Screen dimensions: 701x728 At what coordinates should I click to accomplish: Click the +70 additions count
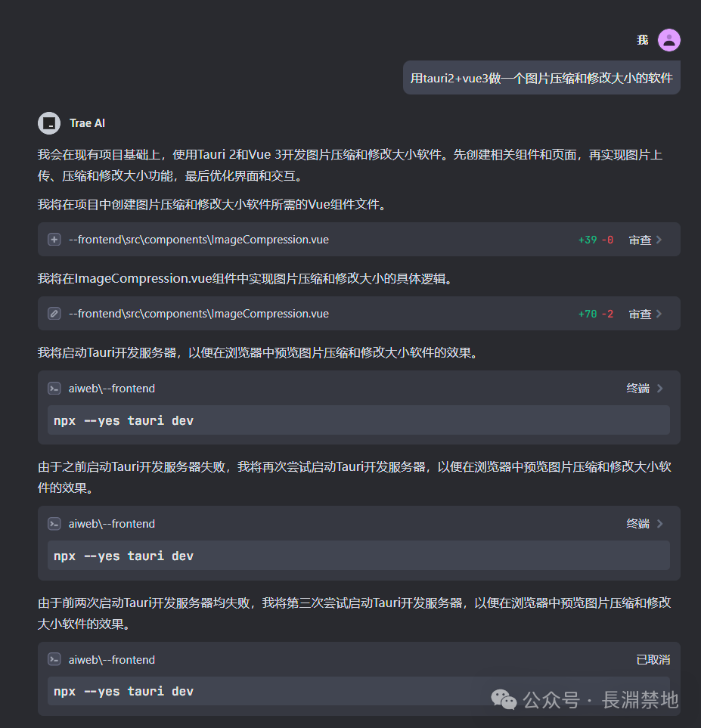point(587,314)
